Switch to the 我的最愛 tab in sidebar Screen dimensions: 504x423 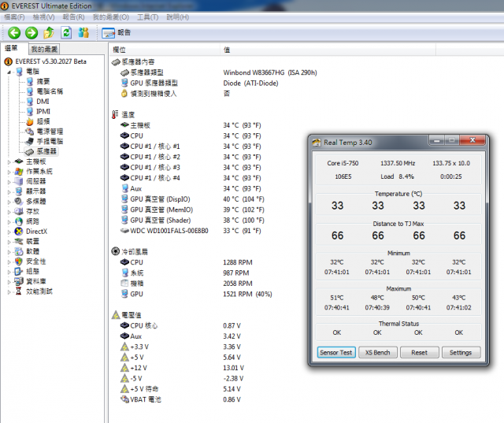click(x=44, y=49)
